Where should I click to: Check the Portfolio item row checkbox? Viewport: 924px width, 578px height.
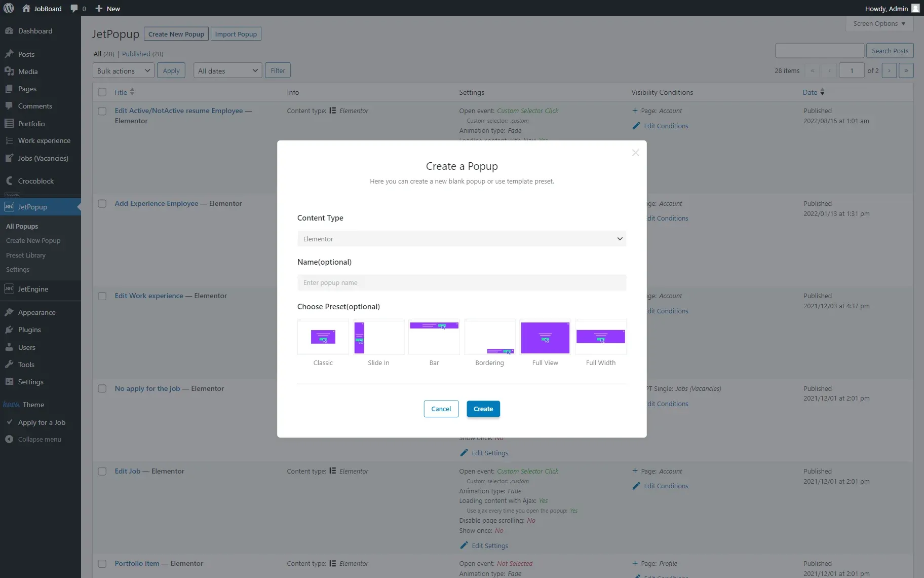coord(102,563)
